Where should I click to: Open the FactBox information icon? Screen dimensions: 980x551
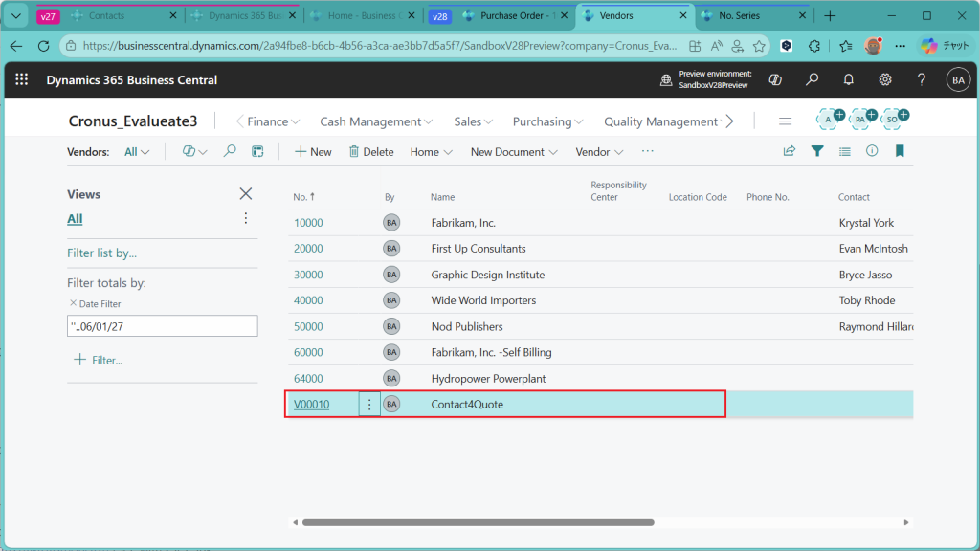872,151
